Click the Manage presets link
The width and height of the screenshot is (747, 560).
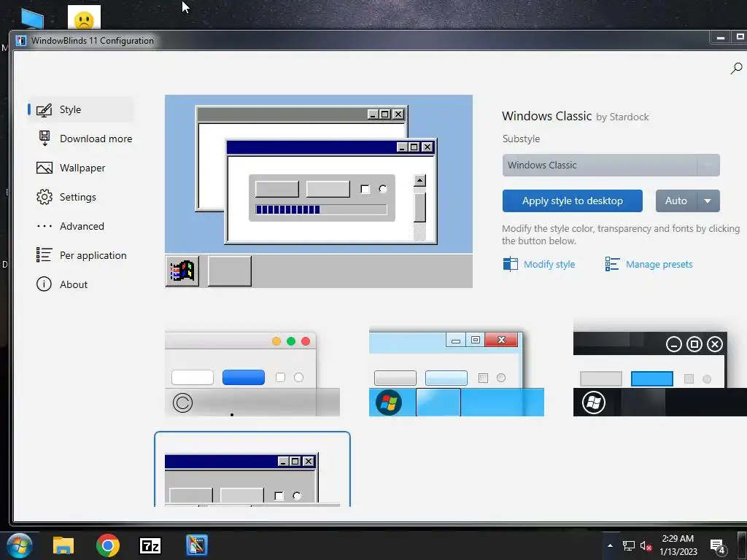coord(659,264)
